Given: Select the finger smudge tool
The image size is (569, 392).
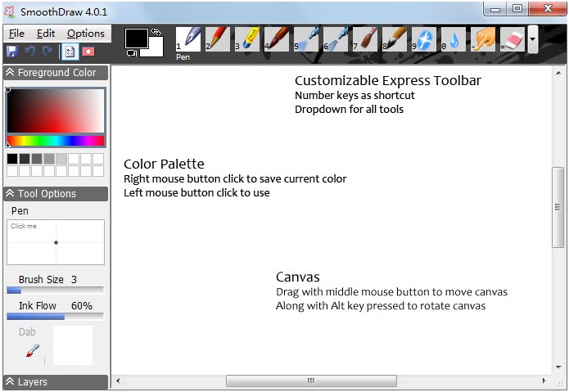Looking at the screenshot, I should tap(483, 38).
